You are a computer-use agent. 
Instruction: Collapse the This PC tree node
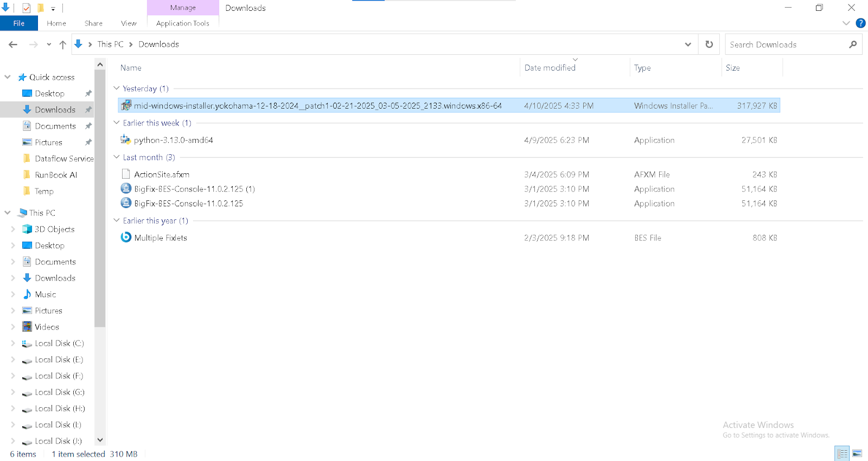click(x=8, y=213)
